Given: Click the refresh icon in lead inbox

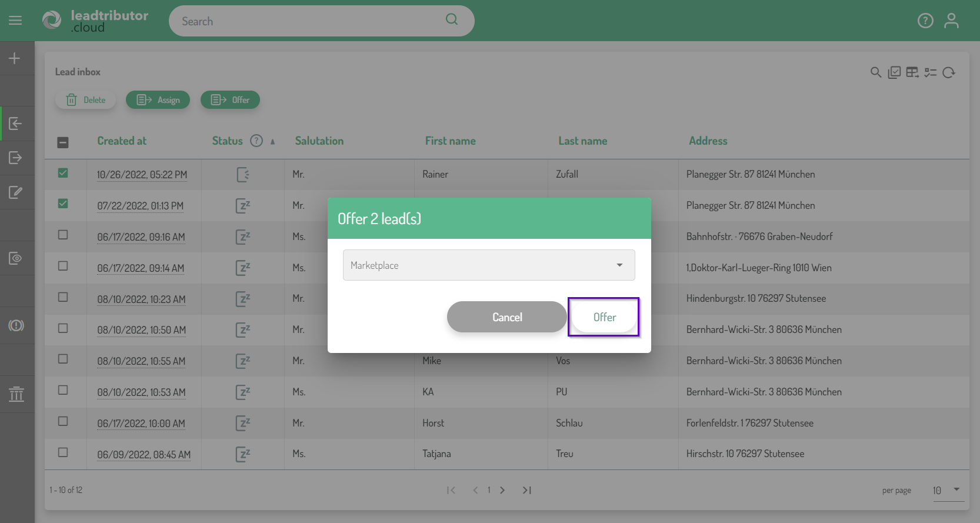Looking at the screenshot, I should pos(949,72).
